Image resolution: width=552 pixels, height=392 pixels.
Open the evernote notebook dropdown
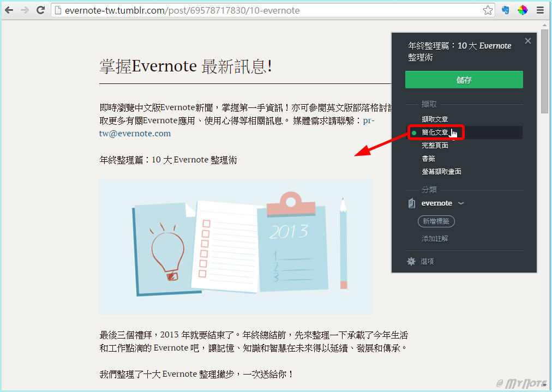(x=442, y=203)
